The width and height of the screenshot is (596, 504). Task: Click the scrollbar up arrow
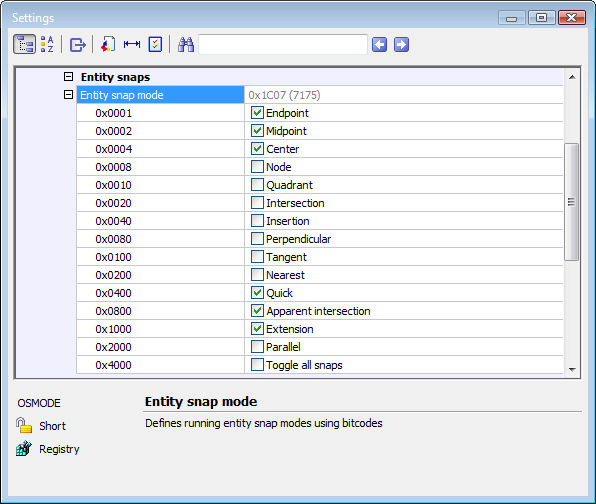[x=572, y=77]
